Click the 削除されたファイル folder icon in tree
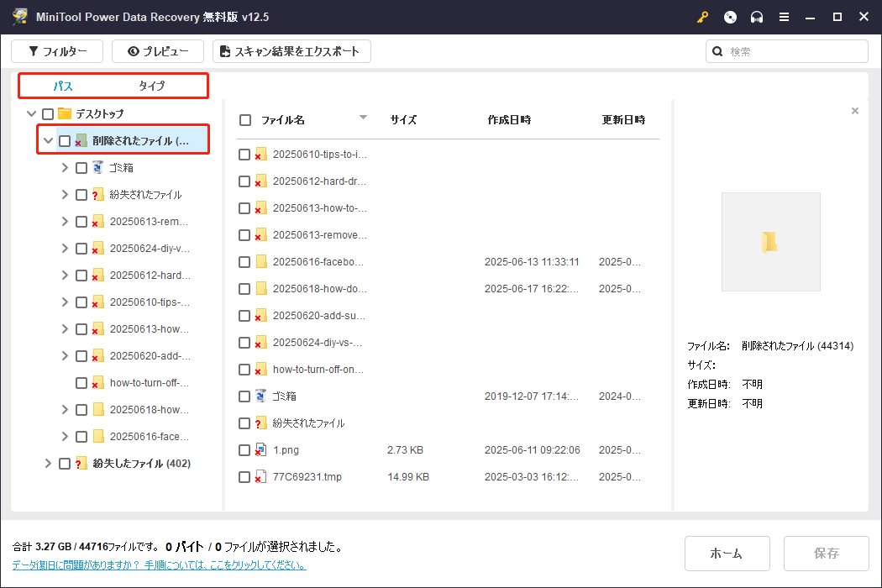Viewport: 882px width, 588px height. (81, 140)
